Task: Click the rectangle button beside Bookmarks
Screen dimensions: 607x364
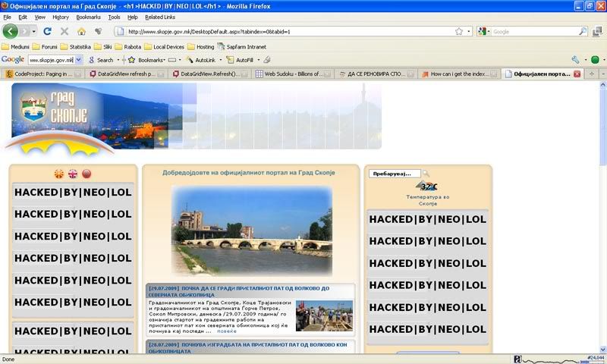Action: 172,60
